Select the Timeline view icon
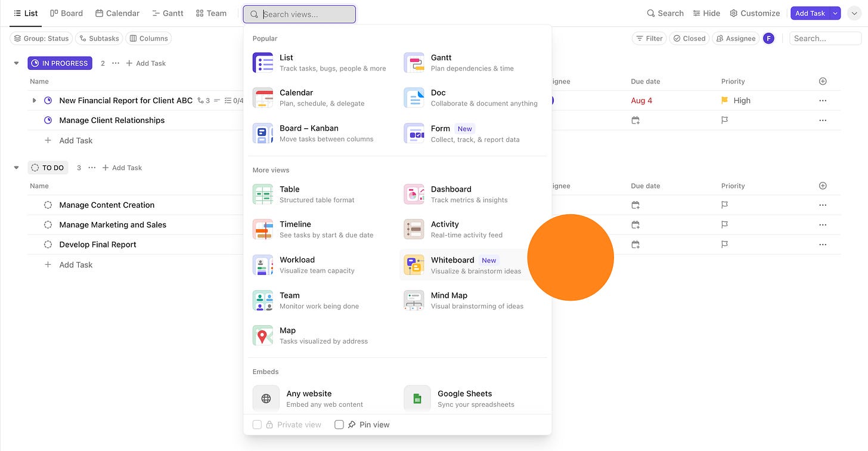This screenshot has height=451, width=868. point(263,230)
